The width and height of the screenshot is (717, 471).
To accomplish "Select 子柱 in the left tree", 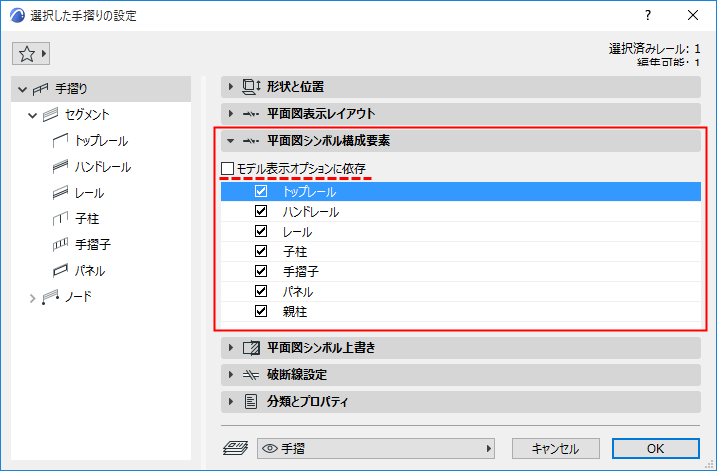I will (x=87, y=219).
